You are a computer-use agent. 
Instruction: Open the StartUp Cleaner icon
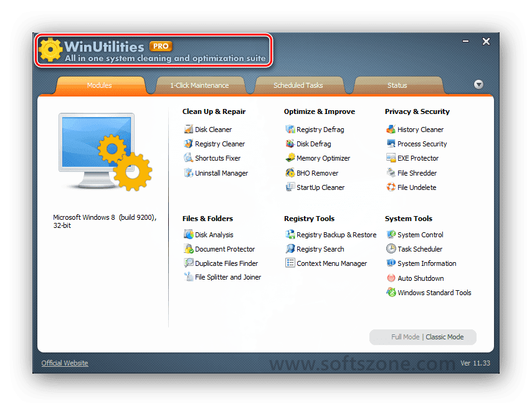click(290, 187)
